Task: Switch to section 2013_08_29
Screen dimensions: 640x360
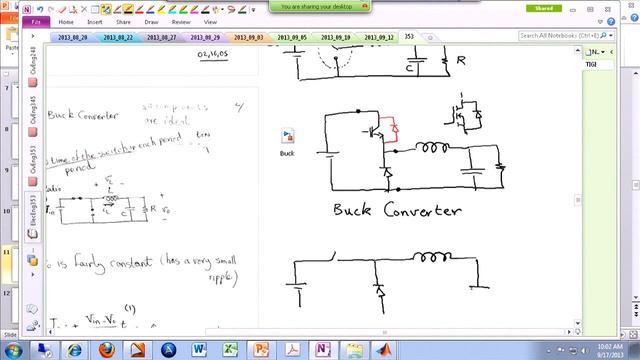Action: tap(205, 38)
